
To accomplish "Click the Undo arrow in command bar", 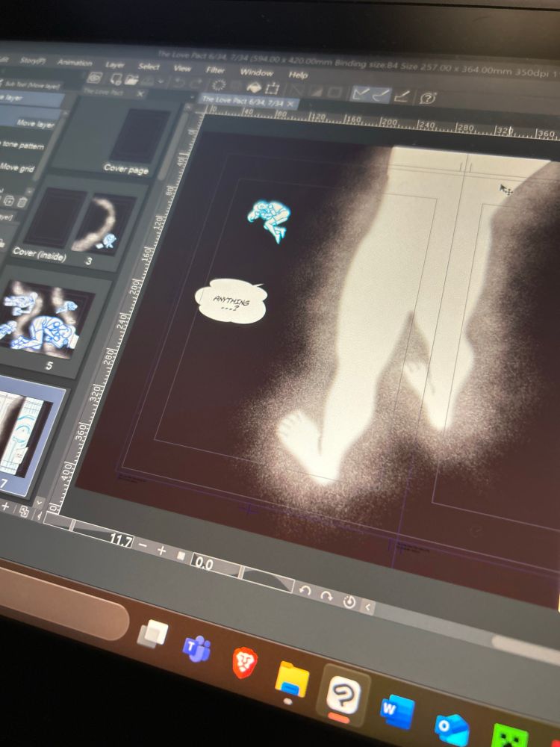I will (x=179, y=82).
